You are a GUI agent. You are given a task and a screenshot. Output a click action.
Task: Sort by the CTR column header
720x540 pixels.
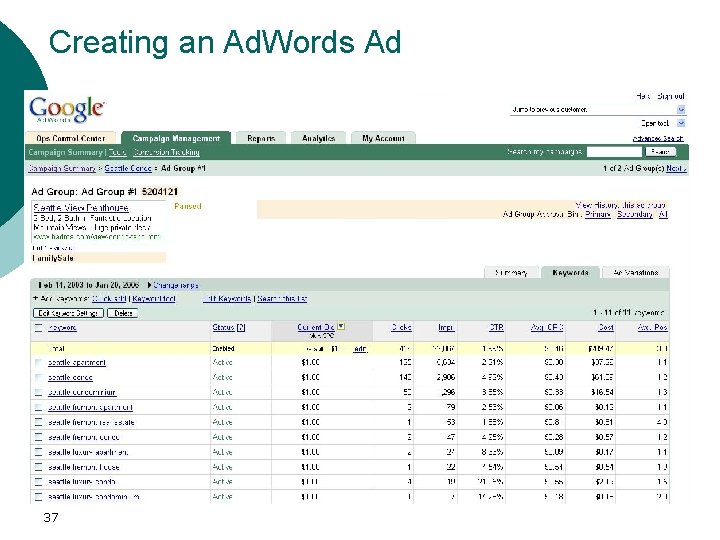[496, 327]
